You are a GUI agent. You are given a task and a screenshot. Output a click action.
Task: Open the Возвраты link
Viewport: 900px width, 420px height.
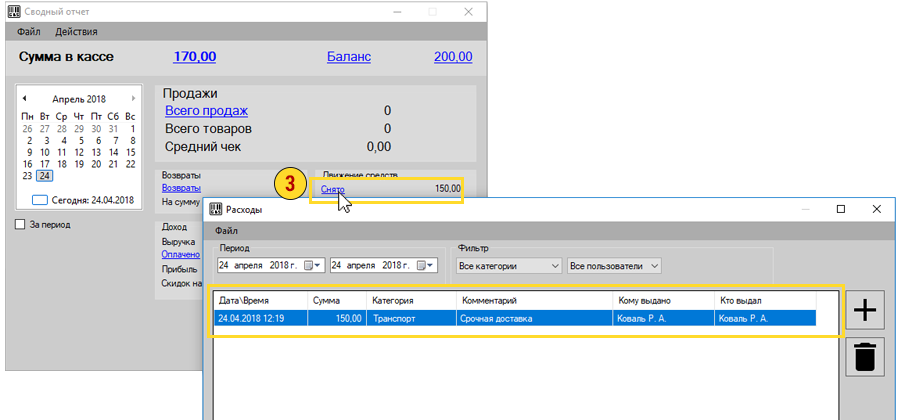point(181,188)
